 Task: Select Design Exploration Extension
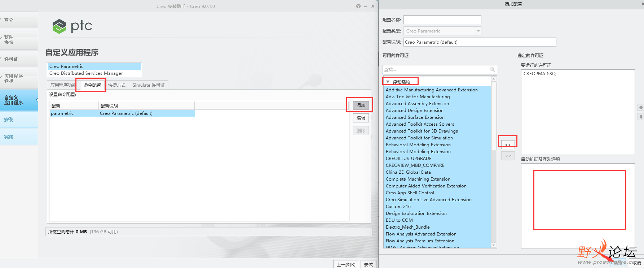click(437, 213)
